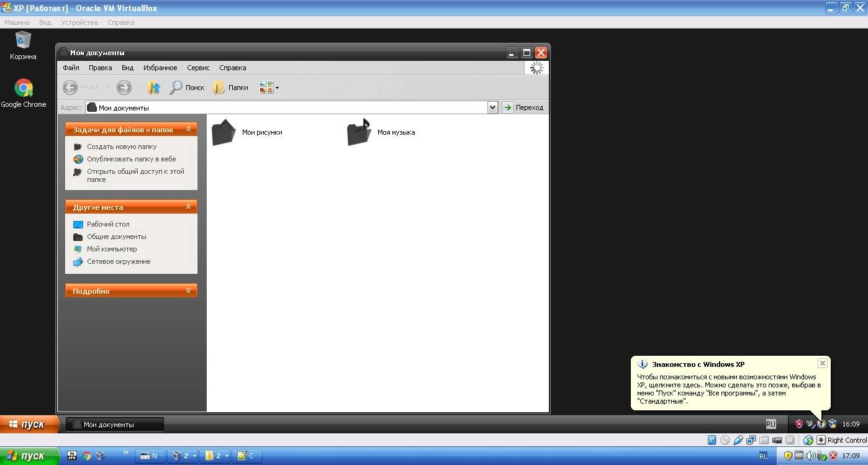Toggle the Папки folders pane
This screenshot has width=868, height=465.
pos(230,88)
